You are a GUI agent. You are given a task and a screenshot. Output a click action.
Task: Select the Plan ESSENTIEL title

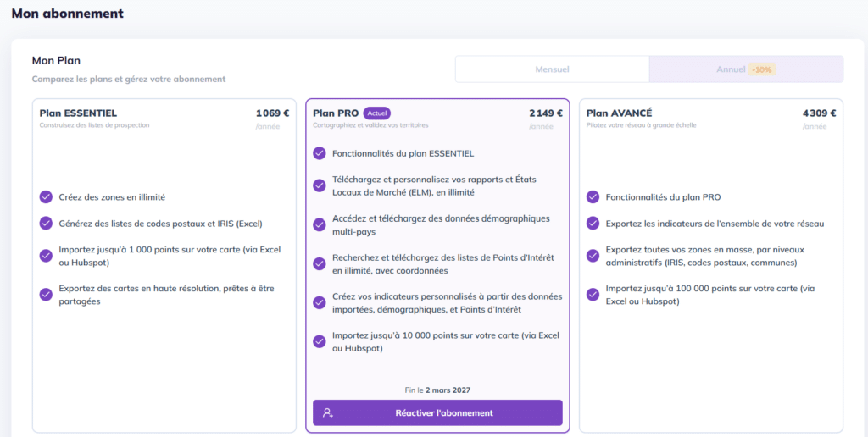78,113
